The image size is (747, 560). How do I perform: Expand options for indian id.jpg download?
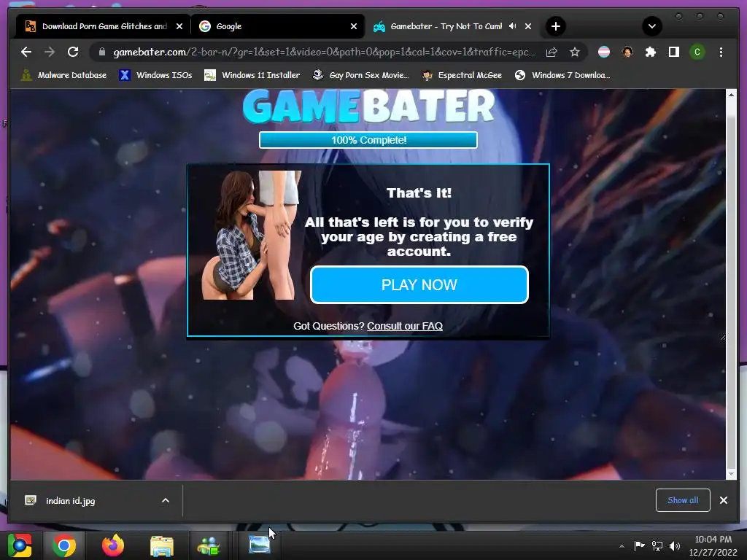166,500
